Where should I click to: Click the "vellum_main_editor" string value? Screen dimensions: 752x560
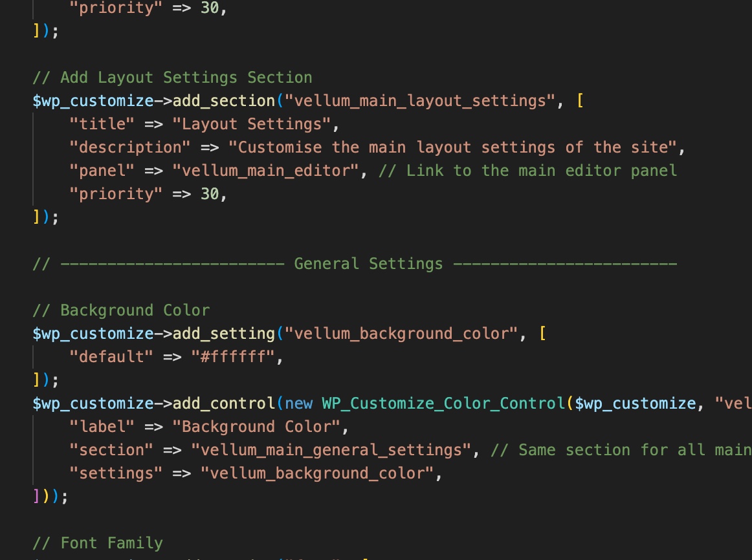click(266, 171)
